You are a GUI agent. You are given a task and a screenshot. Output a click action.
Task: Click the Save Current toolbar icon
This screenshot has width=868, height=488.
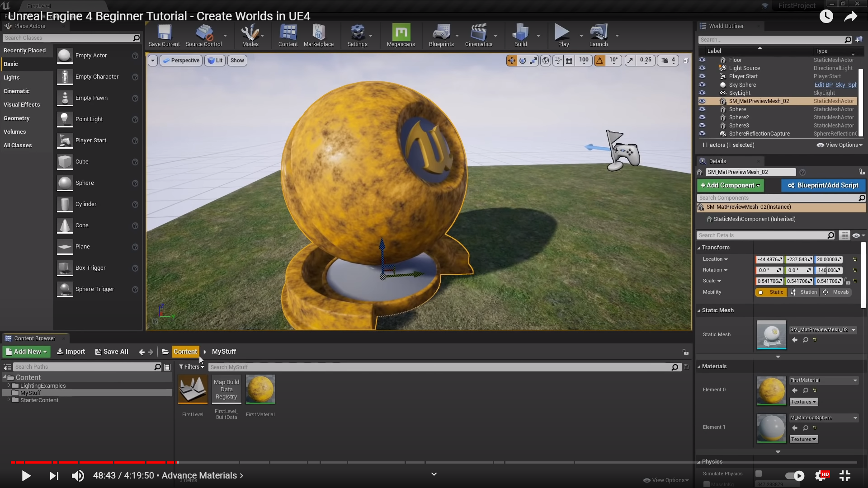click(x=164, y=35)
